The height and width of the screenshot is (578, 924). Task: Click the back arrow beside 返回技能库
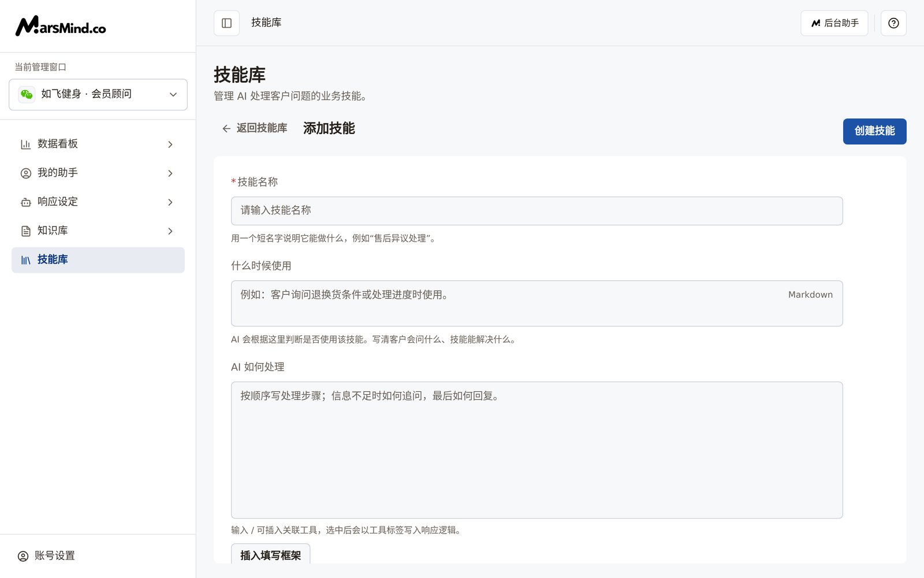[226, 128]
